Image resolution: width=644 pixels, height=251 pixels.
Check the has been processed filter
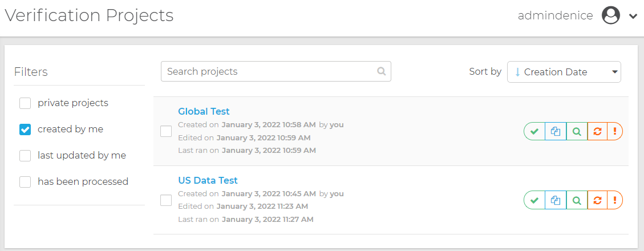pos(25,182)
